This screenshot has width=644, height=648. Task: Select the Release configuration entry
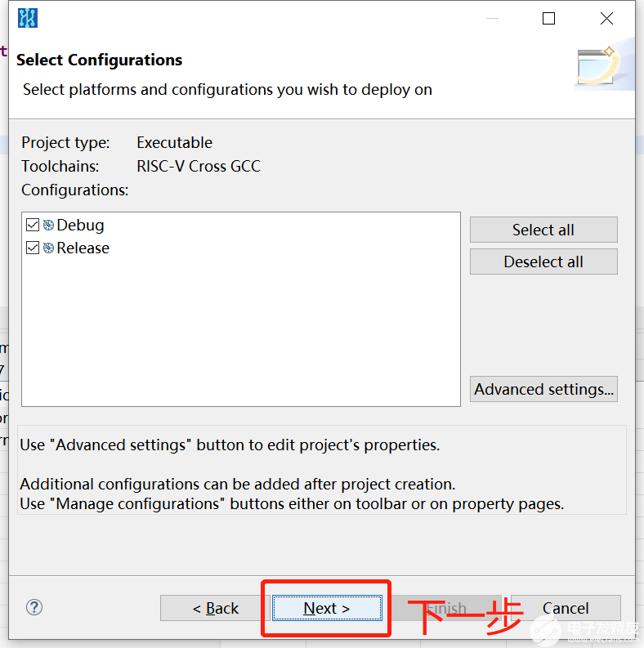(83, 248)
